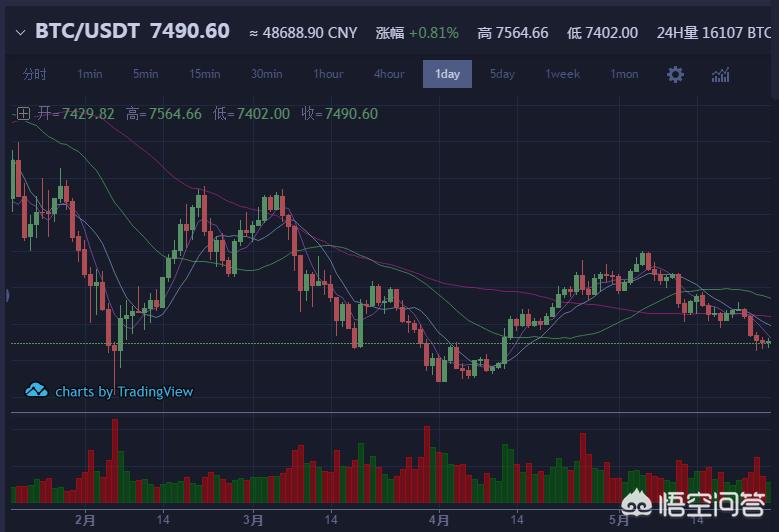Image resolution: width=779 pixels, height=532 pixels.
Task: Choose the 15min timeframe
Action: 205,75
